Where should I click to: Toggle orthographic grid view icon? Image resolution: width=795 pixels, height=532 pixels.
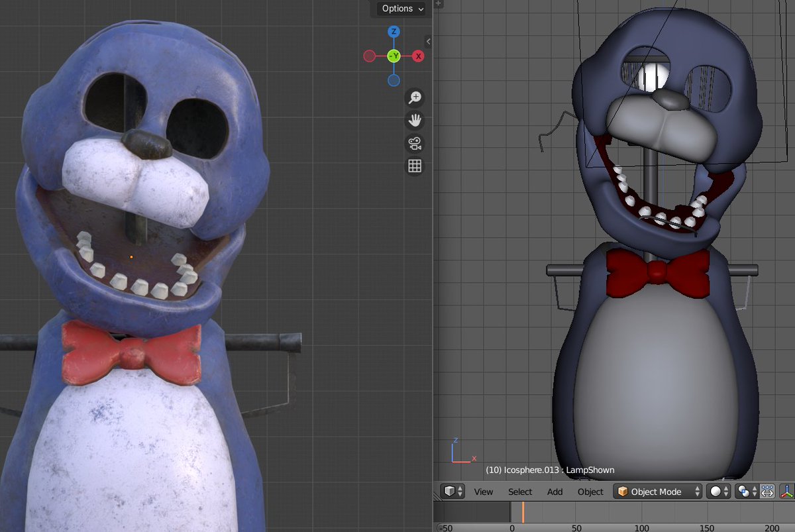[415, 166]
